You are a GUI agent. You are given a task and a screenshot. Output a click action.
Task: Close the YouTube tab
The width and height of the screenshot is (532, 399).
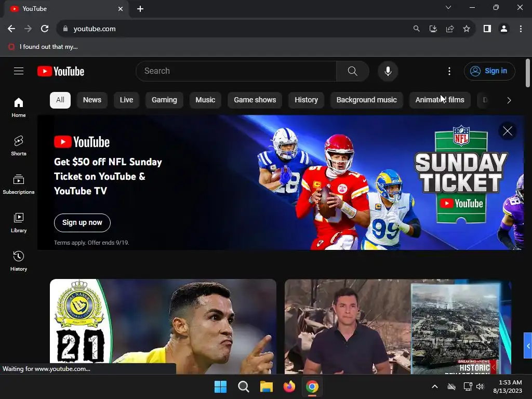tap(121, 9)
